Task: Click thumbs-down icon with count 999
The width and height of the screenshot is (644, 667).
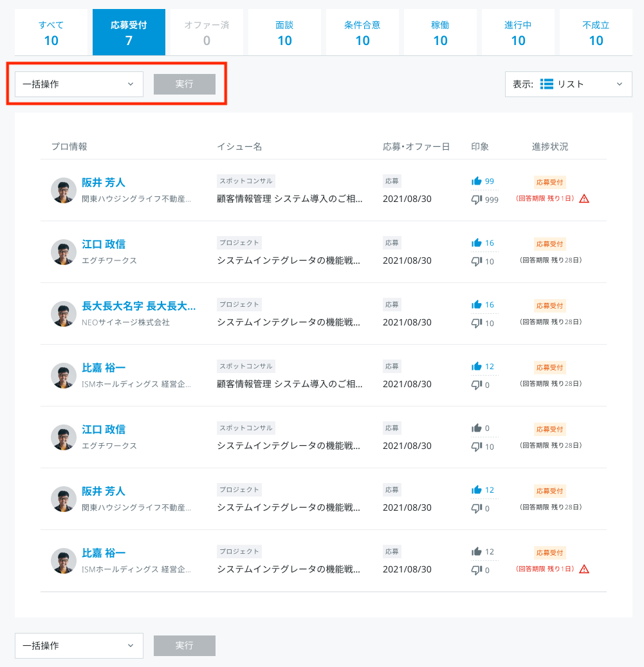Action: tap(477, 199)
